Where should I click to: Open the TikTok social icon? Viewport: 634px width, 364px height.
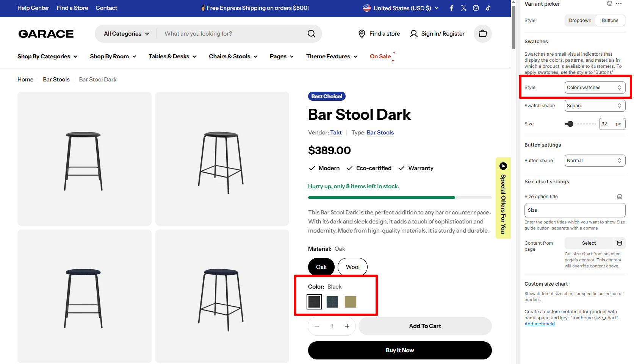[488, 8]
